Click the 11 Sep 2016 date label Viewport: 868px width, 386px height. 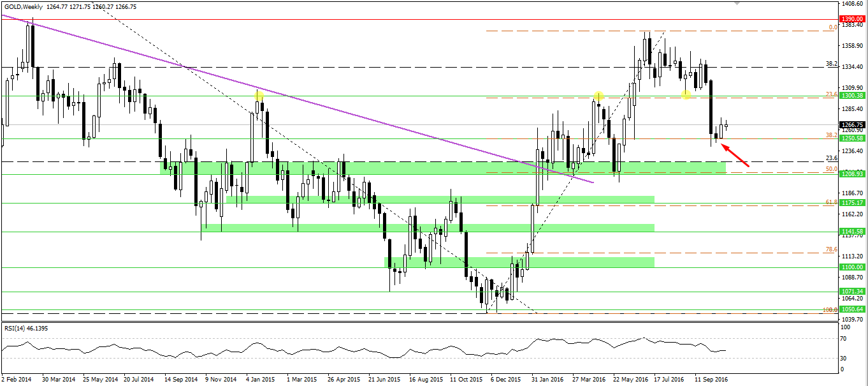711,379
